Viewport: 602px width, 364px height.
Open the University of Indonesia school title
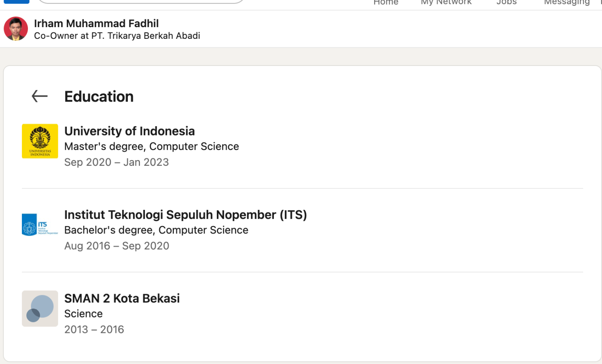pyautogui.click(x=129, y=131)
